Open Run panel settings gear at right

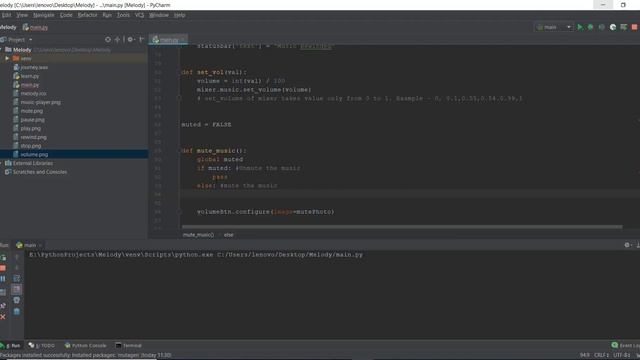(627, 245)
